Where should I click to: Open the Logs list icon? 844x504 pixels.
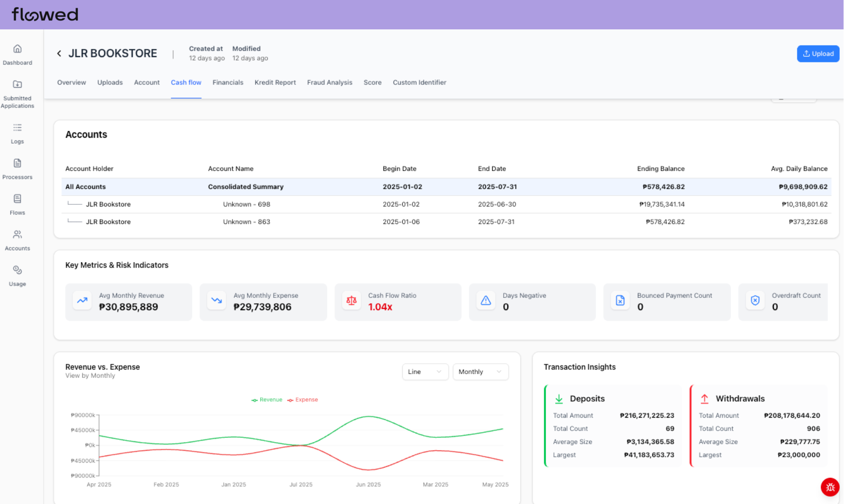click(17, 128)
